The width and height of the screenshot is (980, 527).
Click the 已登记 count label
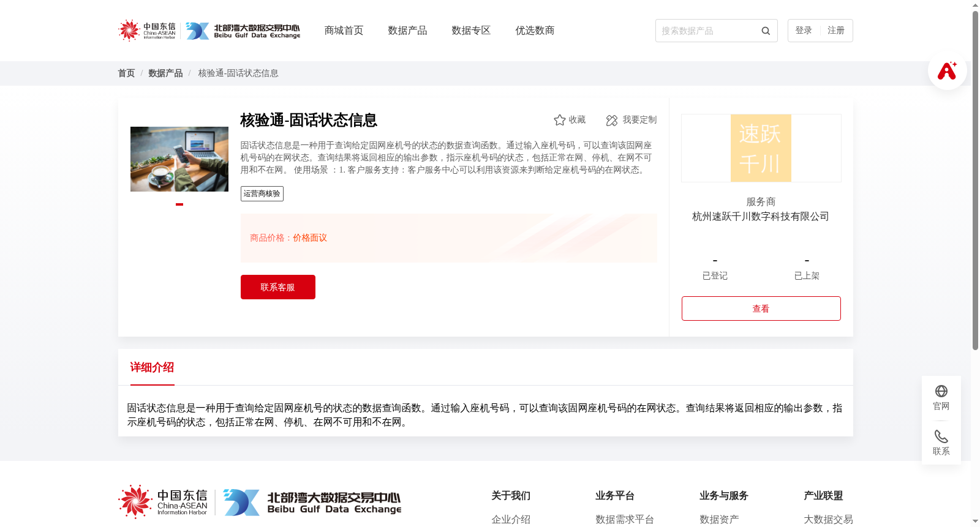click(715, 276)
